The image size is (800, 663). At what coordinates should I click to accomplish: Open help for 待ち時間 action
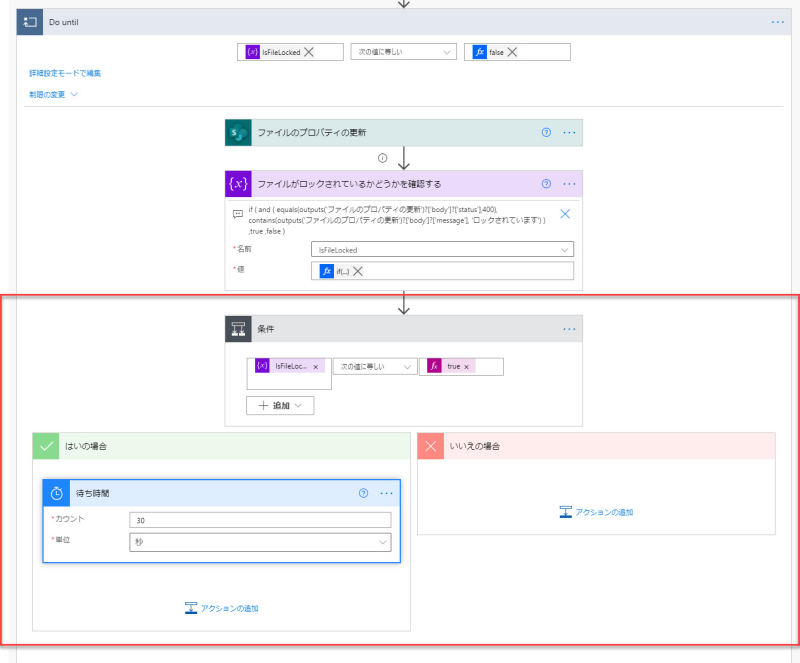point(363,493)
